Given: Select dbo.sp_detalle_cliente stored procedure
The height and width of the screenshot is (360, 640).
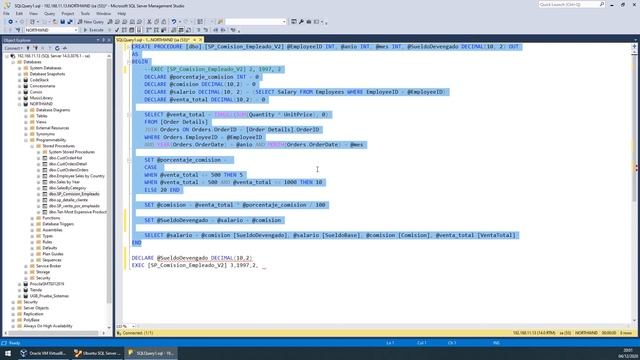Looking at the screenshot, I should pos(68,200).
